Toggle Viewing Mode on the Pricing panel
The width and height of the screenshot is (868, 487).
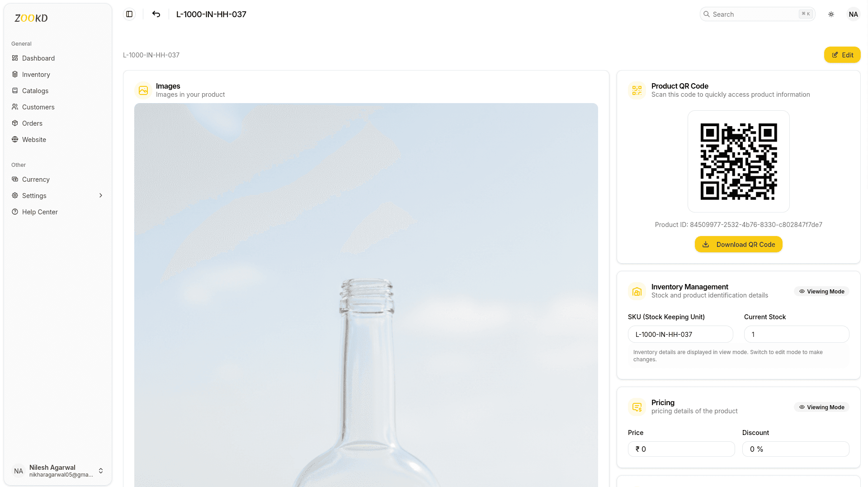(x=821, y=407)
